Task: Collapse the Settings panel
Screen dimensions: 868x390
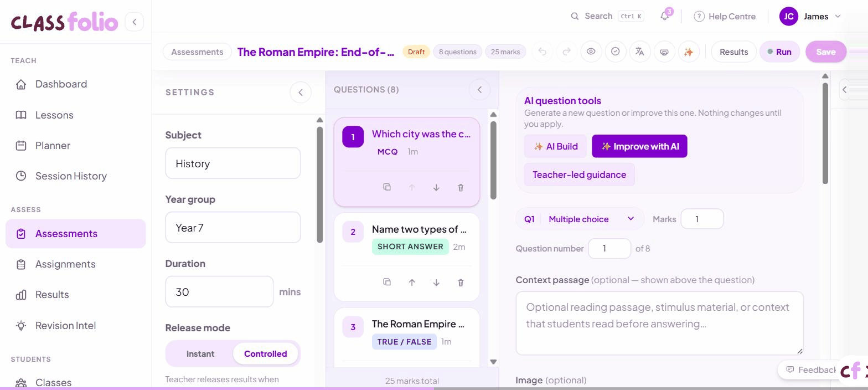Action: click(x=301, y=93)
